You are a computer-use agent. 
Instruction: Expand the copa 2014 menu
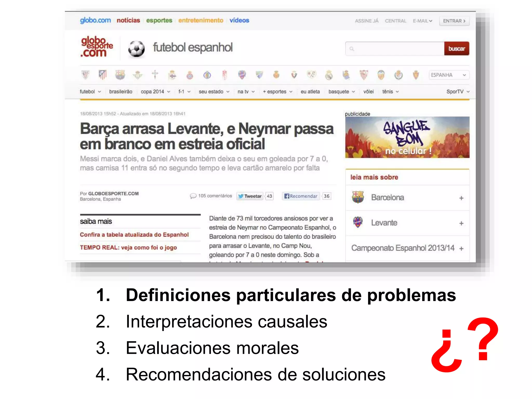pos(155,91)
